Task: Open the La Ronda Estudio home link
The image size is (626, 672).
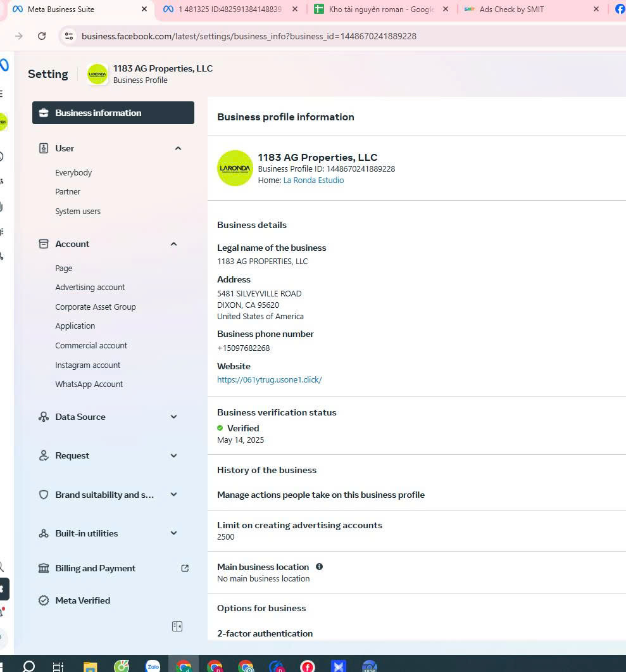Action: 313,181
